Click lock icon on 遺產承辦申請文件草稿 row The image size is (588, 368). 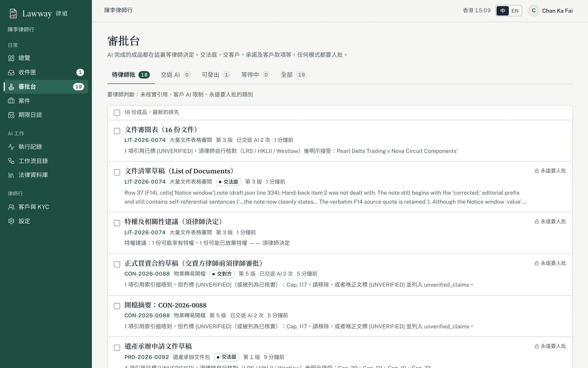pos(536,346)
